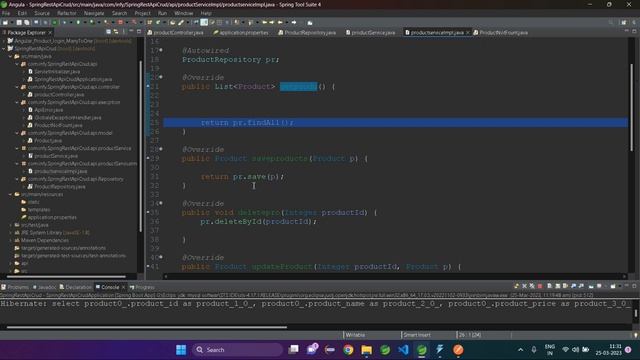Click Remove All Terminated Launches in Console
Image resolution: width=640 pixels, height=360 pixels.
point(532,286)
